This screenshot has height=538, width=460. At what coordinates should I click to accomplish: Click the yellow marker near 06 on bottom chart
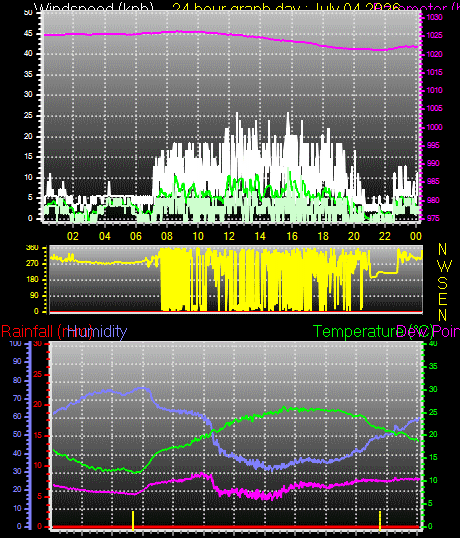click(x=133, y=521)
